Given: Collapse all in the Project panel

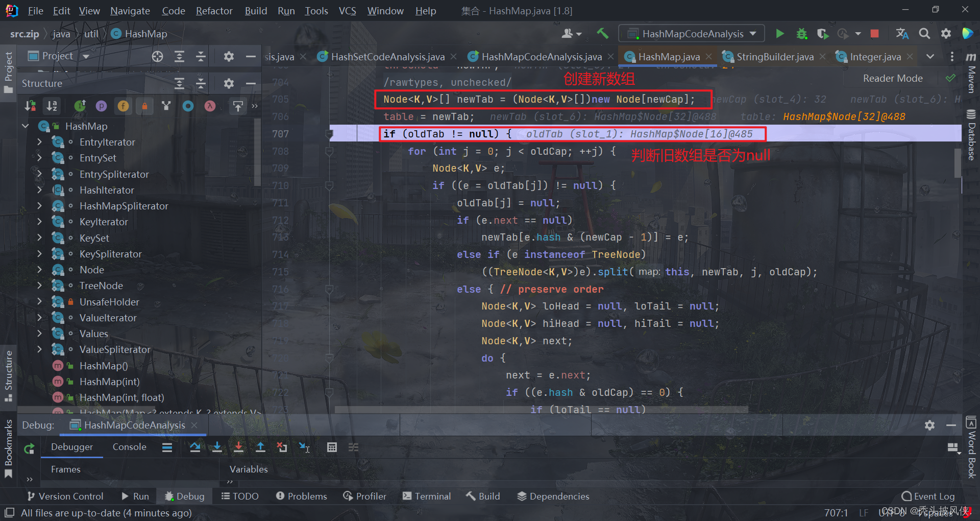Looking at the screenshot, I should tap(201, 56).
